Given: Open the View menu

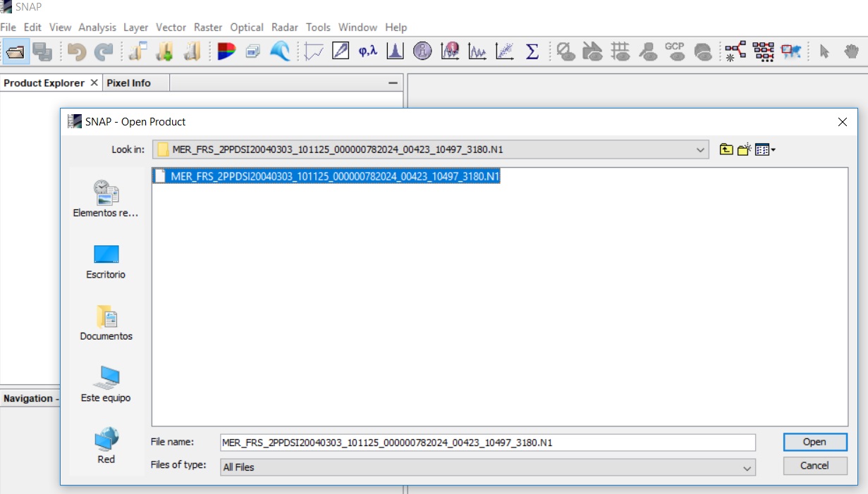Looking at the screenshot, I should click(60, 27).
